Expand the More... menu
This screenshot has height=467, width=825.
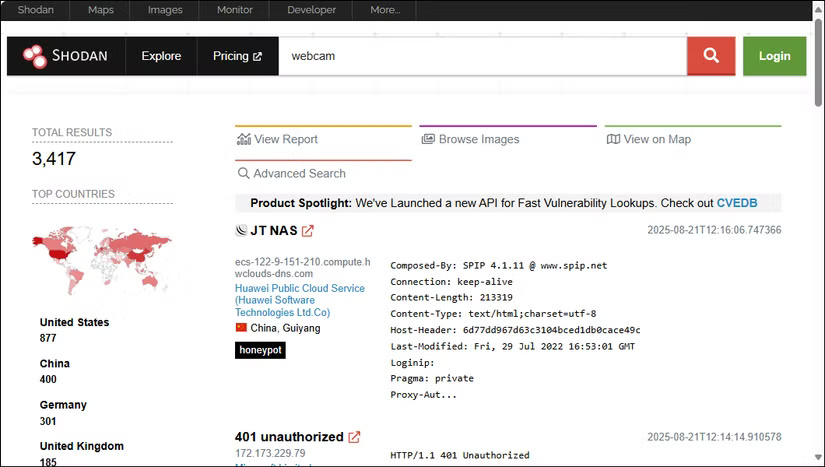pyautogui.click(x=385, y=10)
